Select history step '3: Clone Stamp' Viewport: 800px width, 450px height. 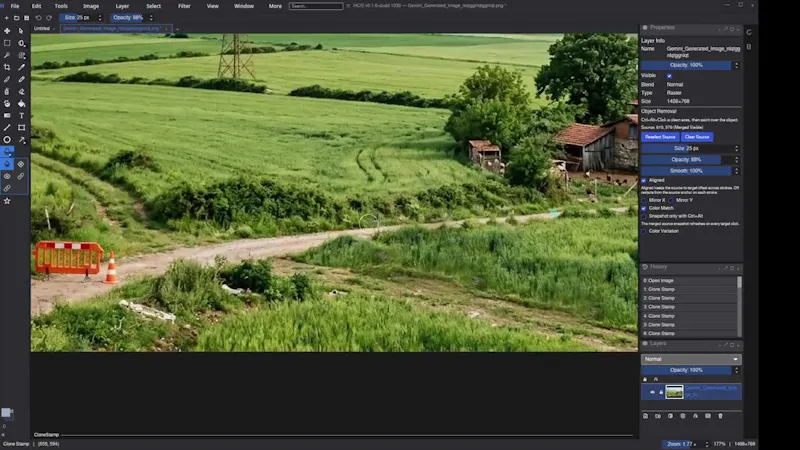pyautogui.click(x=688, y=307)
